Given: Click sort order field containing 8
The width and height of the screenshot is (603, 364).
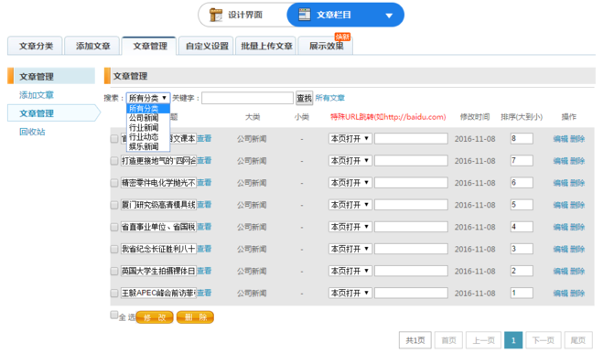Looking at the screenshot, I should (x=522, y=138).
